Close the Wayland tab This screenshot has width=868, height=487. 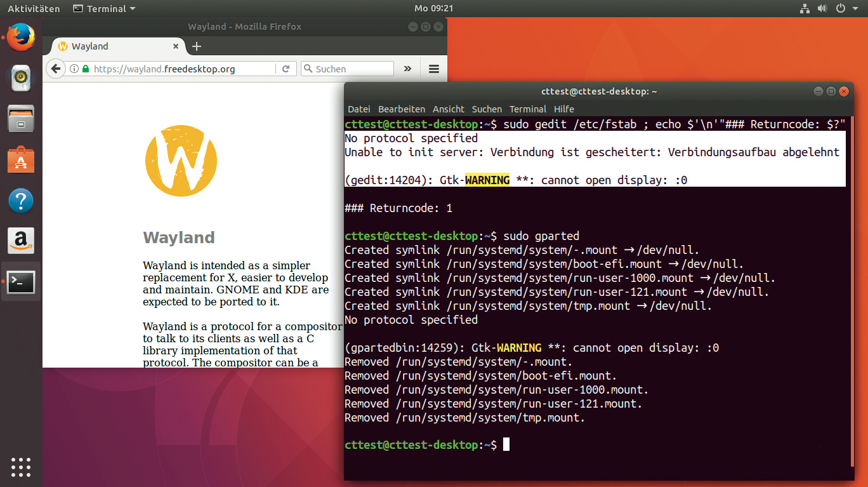[176, 46]
